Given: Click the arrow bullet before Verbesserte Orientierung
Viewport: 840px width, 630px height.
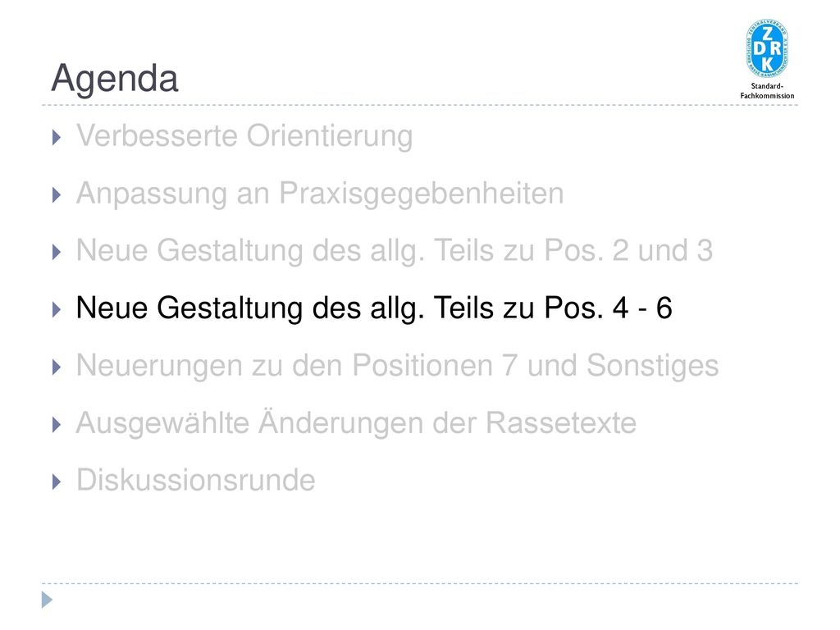Looking at the screenshot, I should 57,138.
